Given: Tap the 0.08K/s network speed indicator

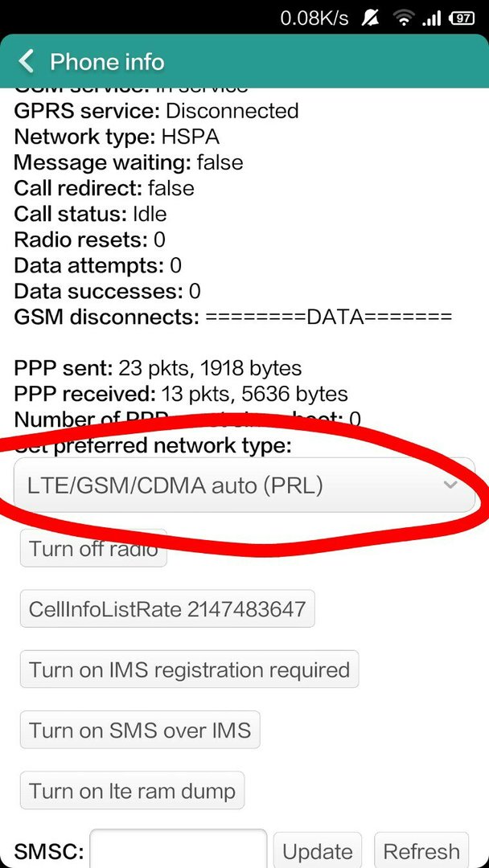Looking at the screenshot, I should (x=314, y=18).
